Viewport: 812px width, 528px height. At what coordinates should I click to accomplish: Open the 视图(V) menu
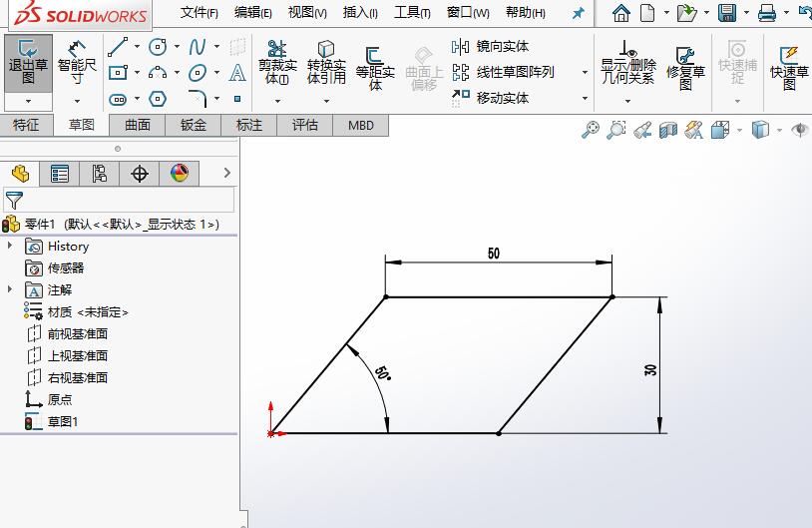307,12
